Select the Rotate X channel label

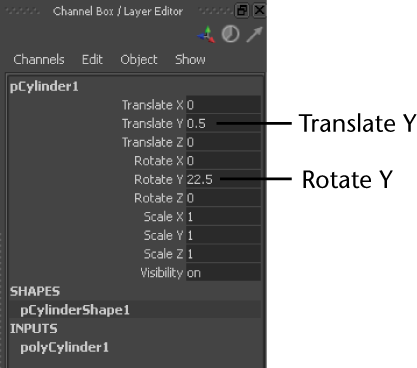(159, 161)
